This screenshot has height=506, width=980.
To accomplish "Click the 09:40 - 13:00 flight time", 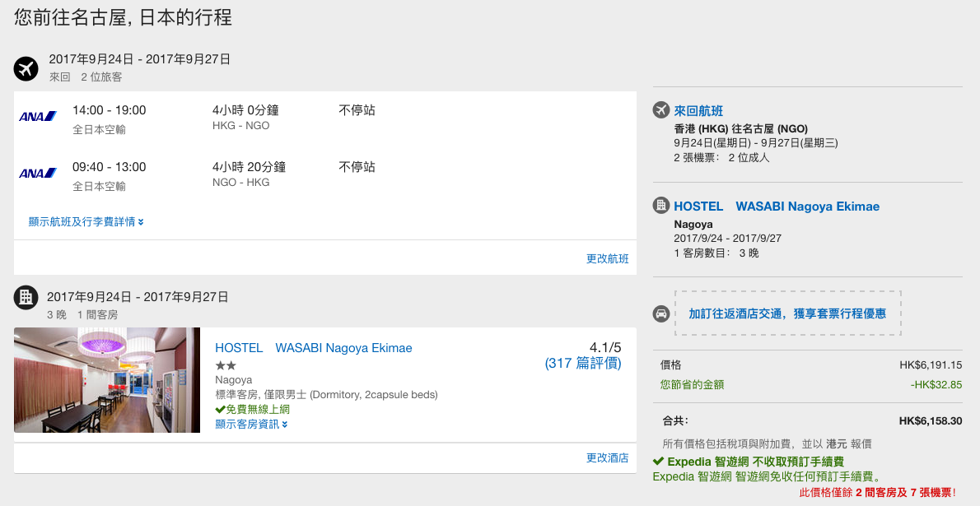I will point(110,167).
